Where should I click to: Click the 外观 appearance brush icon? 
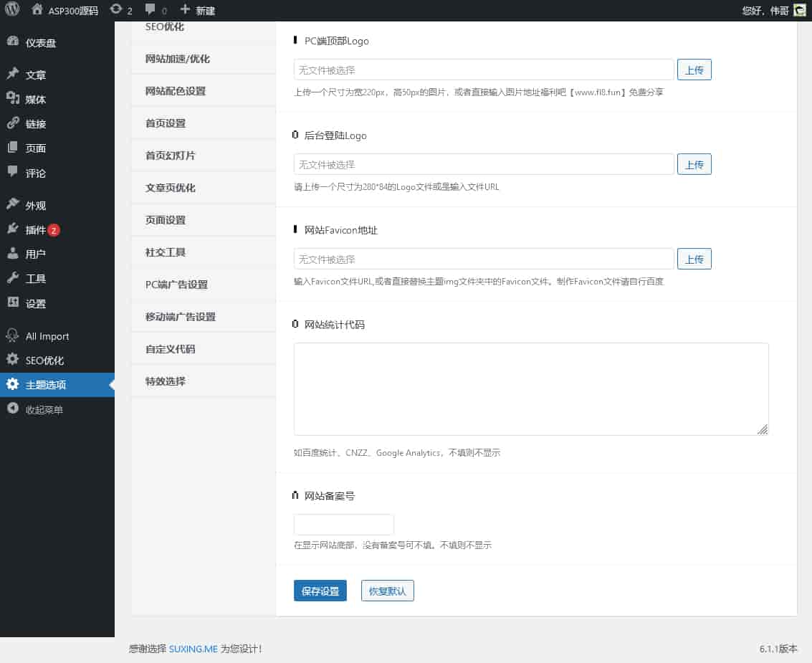13,204
